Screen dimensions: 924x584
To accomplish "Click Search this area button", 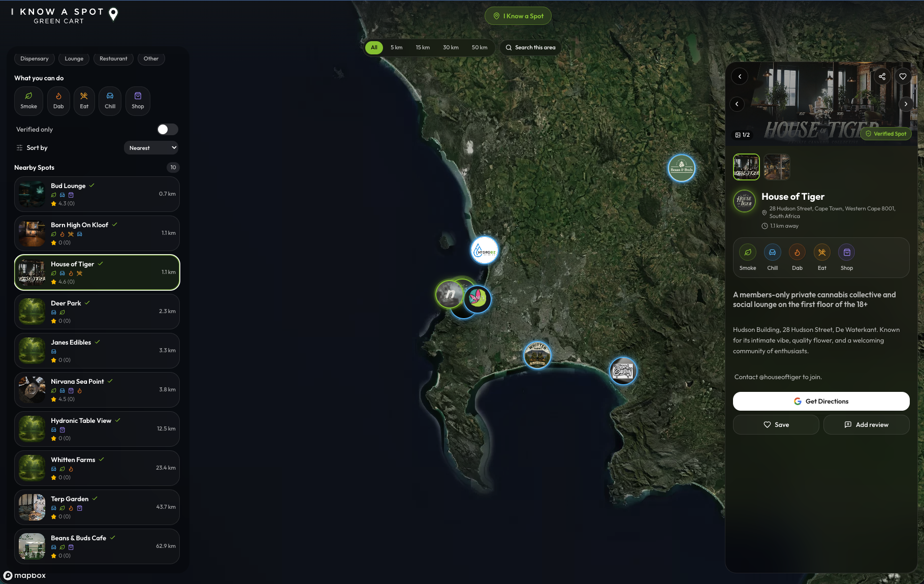I will pyautogui.click(x=530, y=47).
